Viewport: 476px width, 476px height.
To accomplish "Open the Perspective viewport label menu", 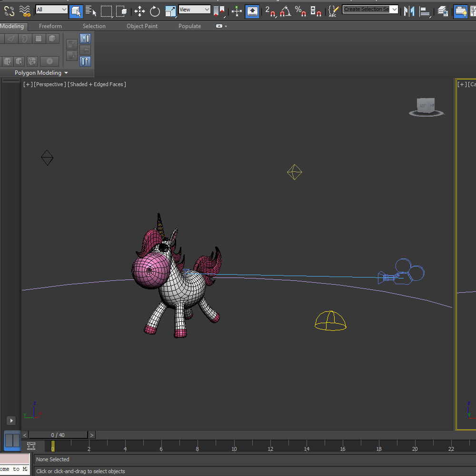I will pos(50,84).
